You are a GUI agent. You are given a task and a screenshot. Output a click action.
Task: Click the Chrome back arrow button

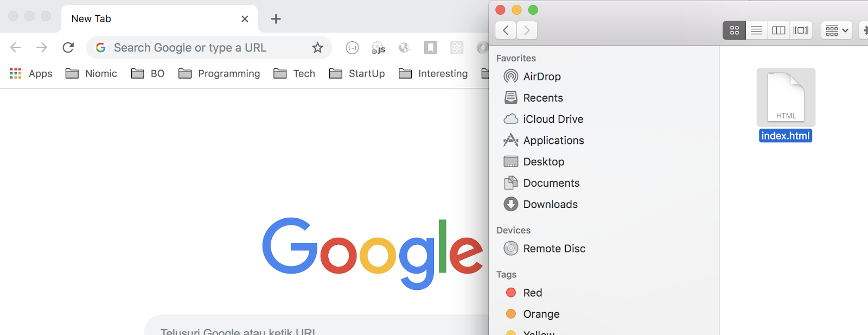16,48
